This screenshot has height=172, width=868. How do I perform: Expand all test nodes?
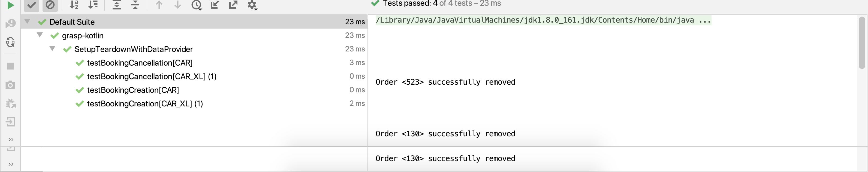[x=117, y=5]
